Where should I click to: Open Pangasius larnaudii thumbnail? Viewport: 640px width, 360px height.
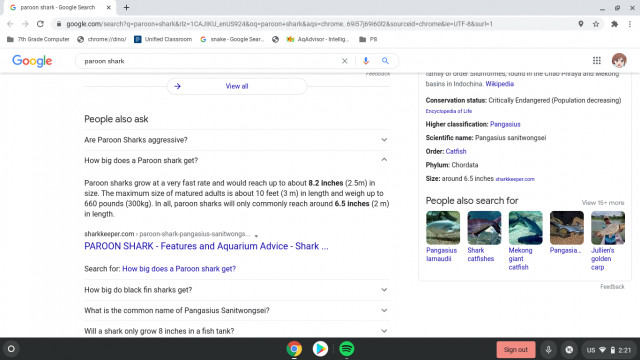443,228
